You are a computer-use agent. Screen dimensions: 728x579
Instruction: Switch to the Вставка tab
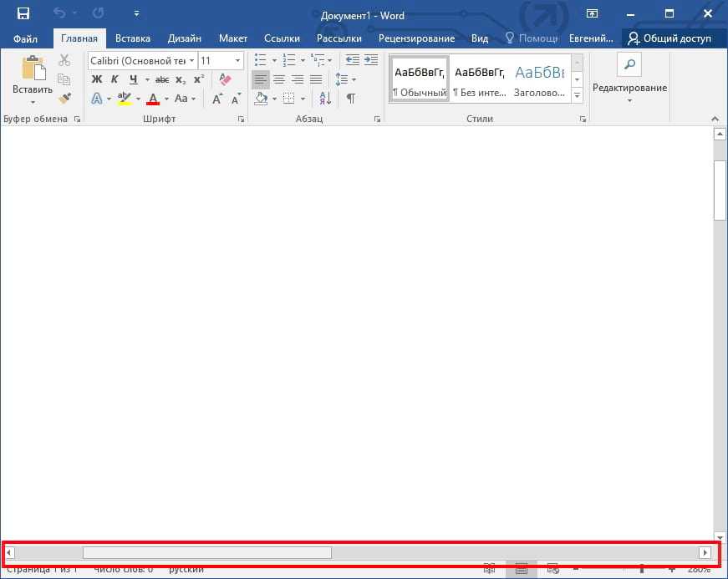(133, 38)
